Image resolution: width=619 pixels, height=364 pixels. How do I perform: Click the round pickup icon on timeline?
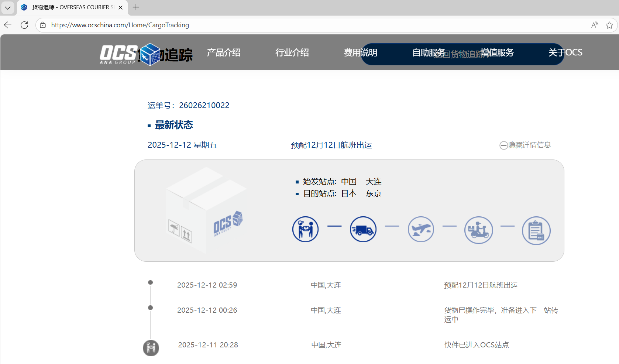click(151, 348)
